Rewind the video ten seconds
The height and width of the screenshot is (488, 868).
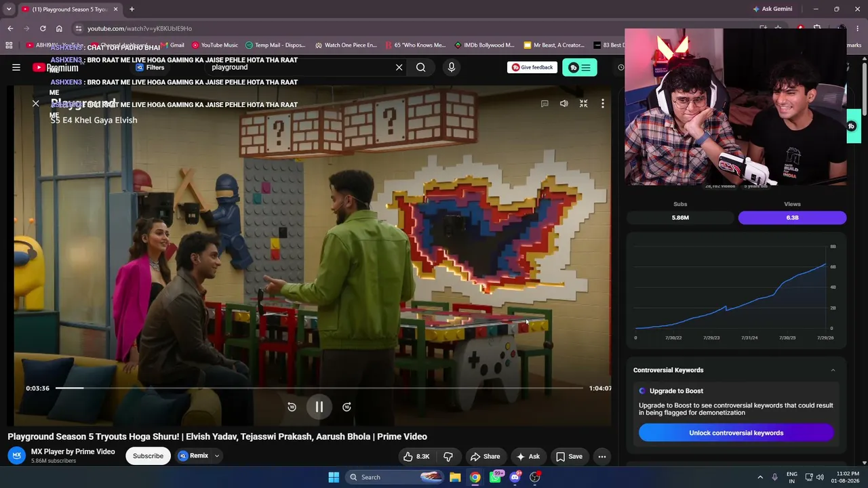(292, 407)
